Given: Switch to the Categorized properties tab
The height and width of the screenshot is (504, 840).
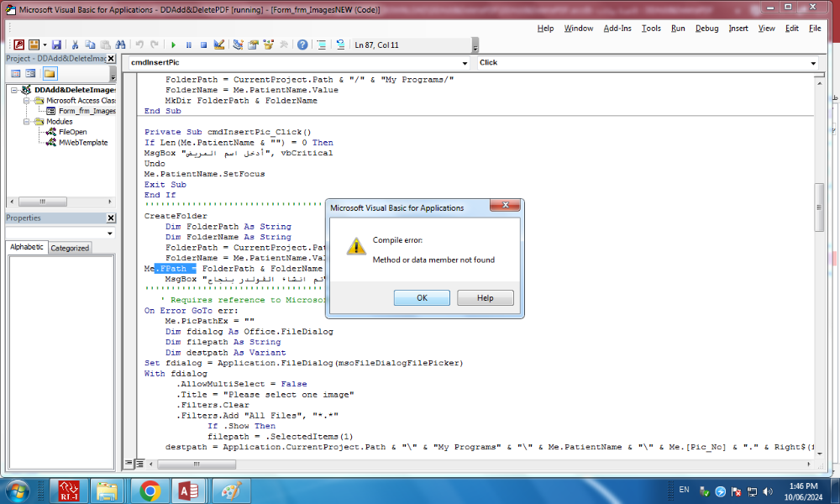Looking at the screenshot, I should pyautogui.click(x=70, y=248).
